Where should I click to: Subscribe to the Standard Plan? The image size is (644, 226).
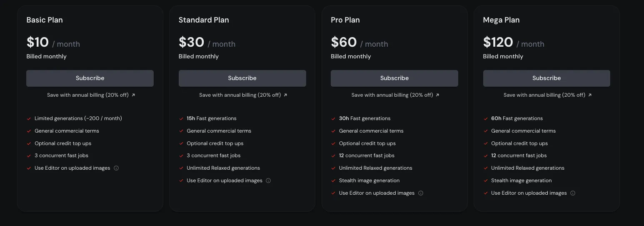coord(242,78)
